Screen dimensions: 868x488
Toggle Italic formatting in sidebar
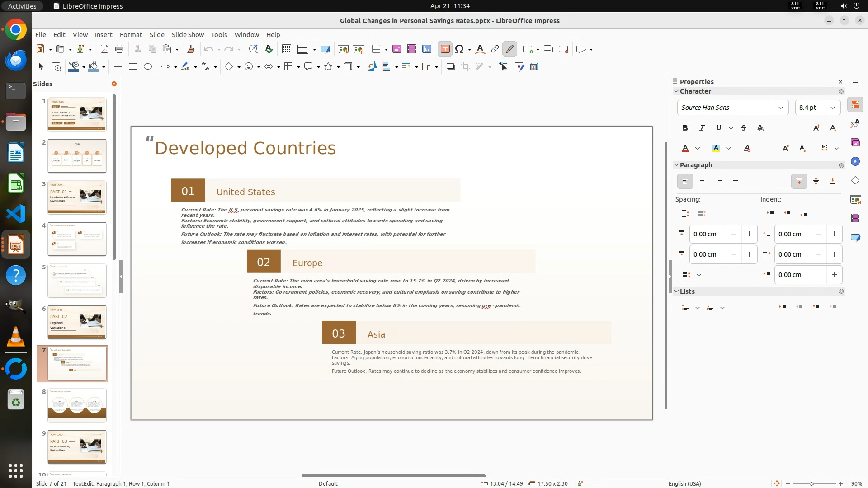point(702,128)
